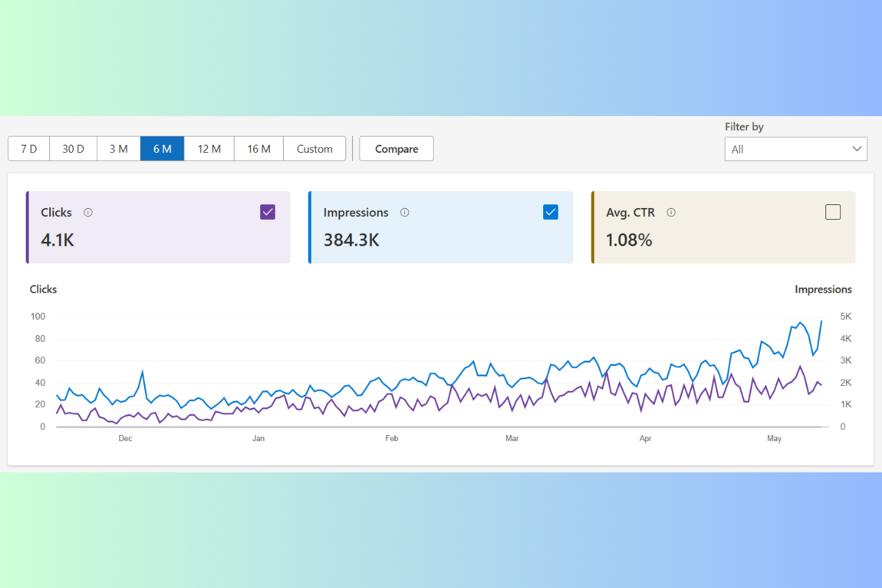Open the Custom date range option
Viewport: 882px width, 588px height.
click(x=315, y=148)
